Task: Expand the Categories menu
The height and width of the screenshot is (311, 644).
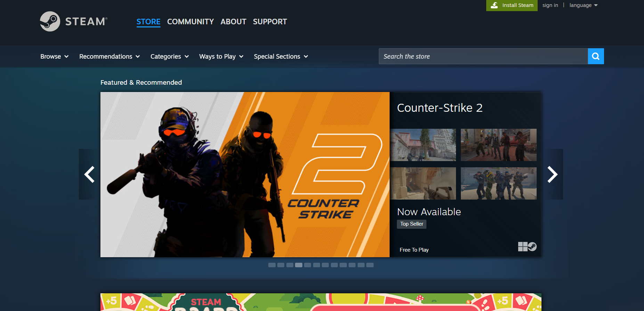Action: click(169, 57)
